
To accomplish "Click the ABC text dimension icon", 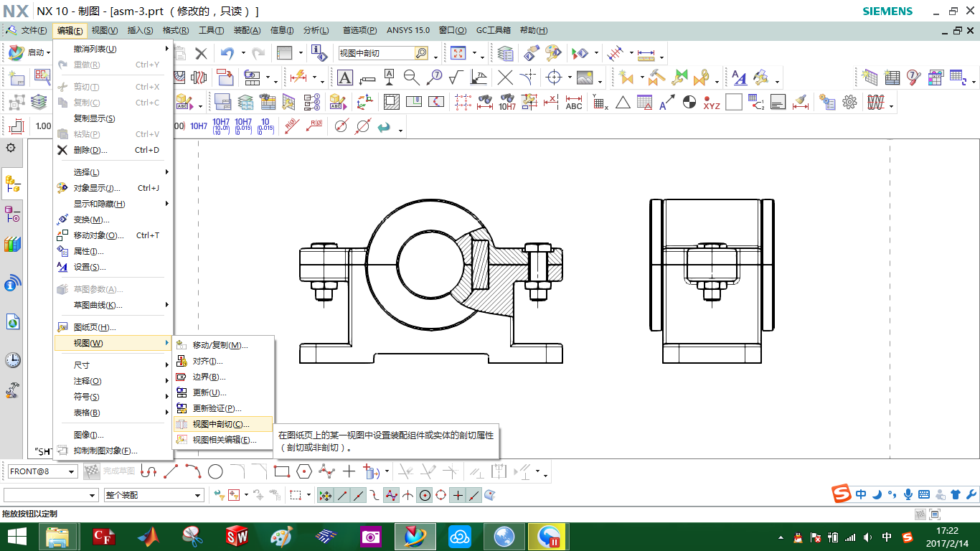I will point(574,102).
